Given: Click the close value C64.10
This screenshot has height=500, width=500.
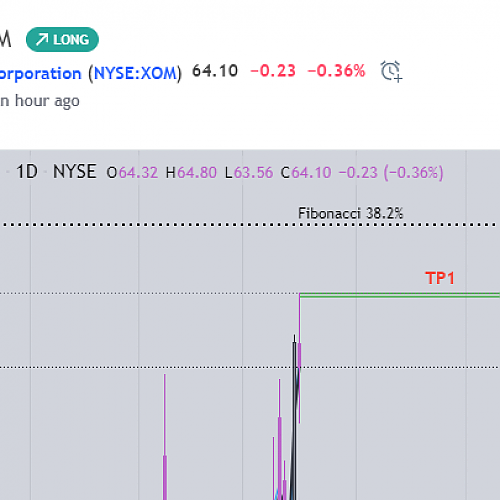Looking at the screenshot, I should coord(306,173).
